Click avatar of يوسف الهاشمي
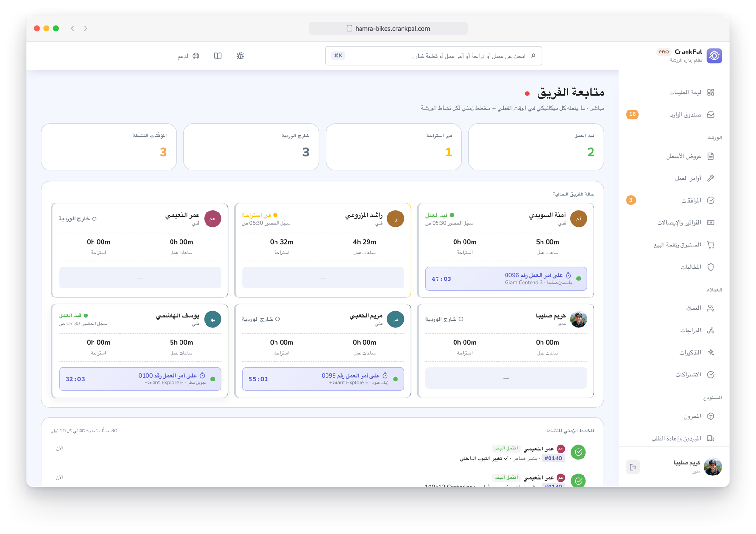Viewport: 756px width, 534px height. point(213,319)
